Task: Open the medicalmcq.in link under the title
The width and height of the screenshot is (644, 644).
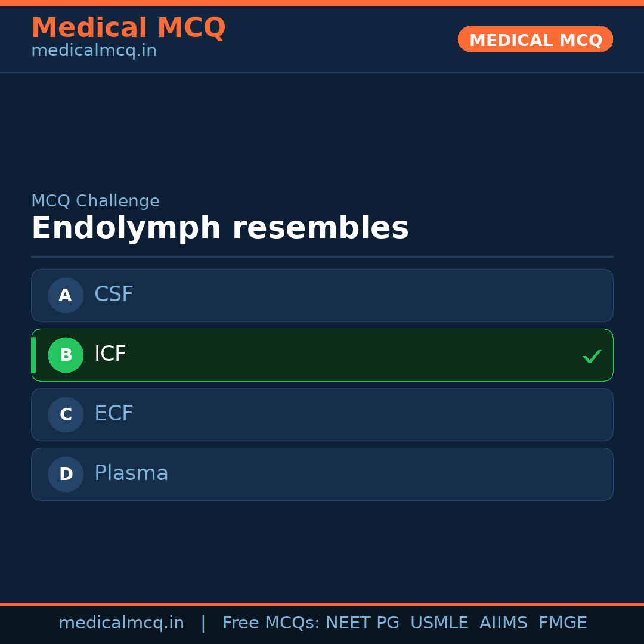Action: click(x=94, y=51)
